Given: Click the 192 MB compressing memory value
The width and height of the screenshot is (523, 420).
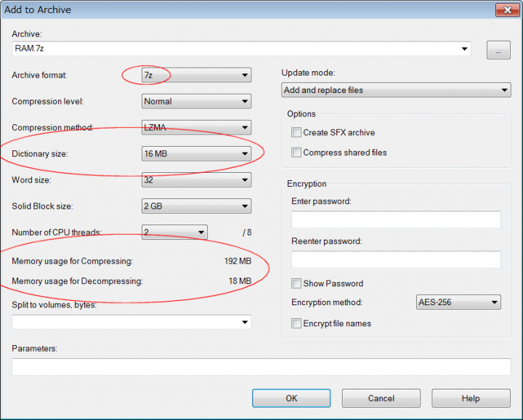Looking at the screenshot, I should 238,261.
